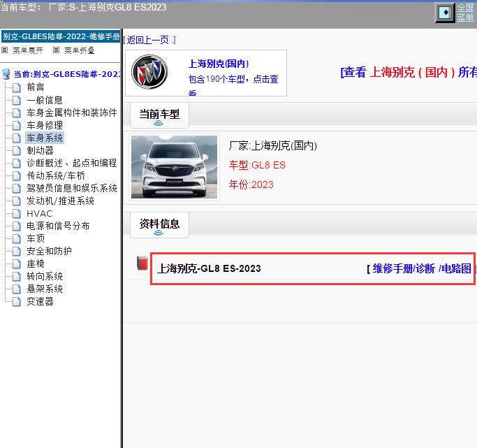
Task: Open the HVAC chapter
Action: 40,214
